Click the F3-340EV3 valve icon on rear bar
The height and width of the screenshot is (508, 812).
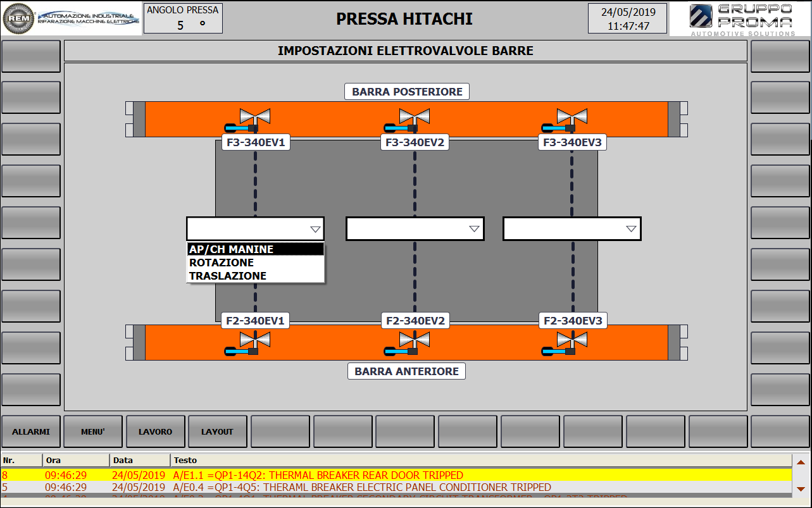[565, 120]
